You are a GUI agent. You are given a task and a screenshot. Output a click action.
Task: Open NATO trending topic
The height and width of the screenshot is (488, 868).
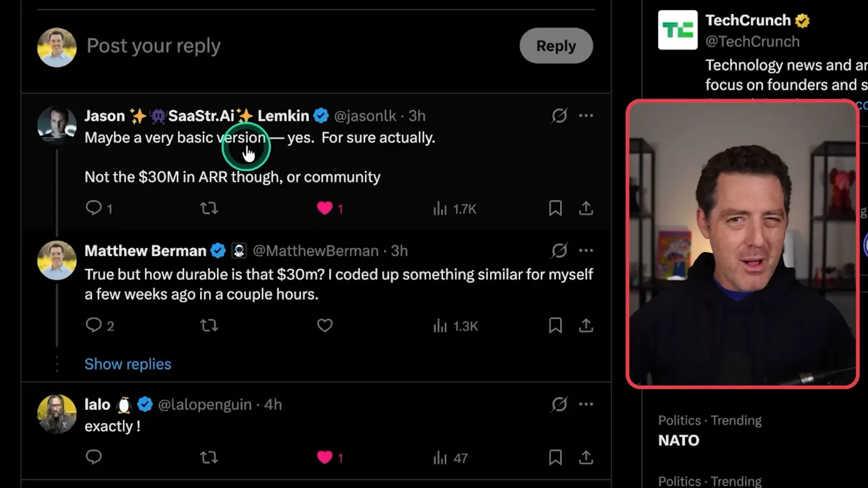(679, 440)
